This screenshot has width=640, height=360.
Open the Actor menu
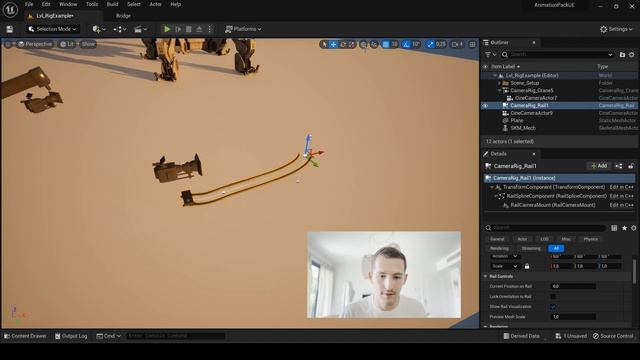pyautogui.click(x=156, y=4)
